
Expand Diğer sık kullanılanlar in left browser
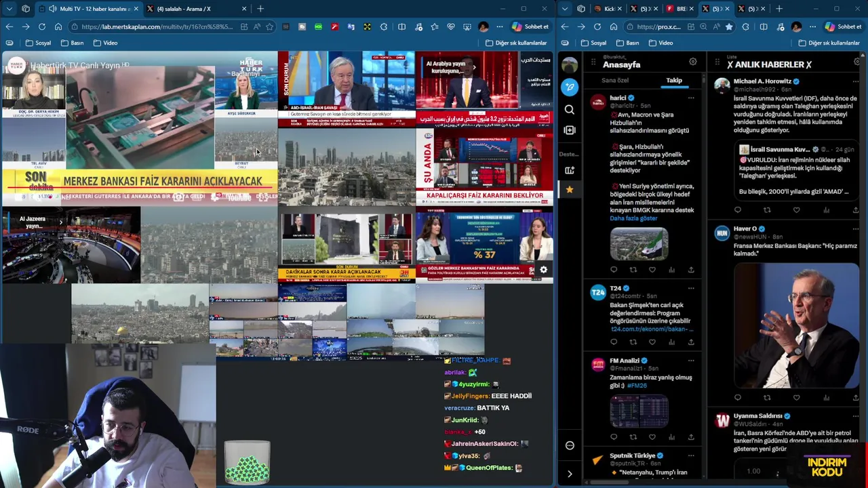coord(516,43)
